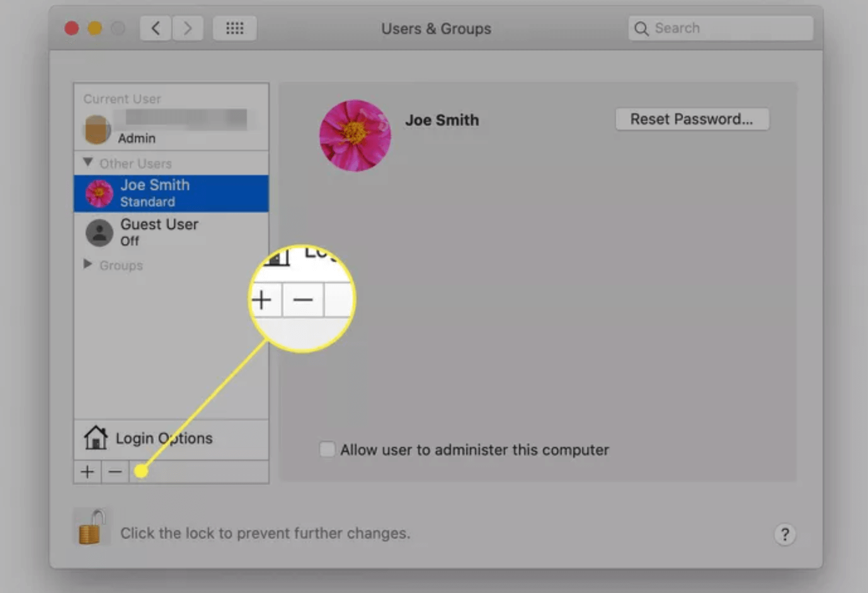Expand the Groups section

click(88, 264)
